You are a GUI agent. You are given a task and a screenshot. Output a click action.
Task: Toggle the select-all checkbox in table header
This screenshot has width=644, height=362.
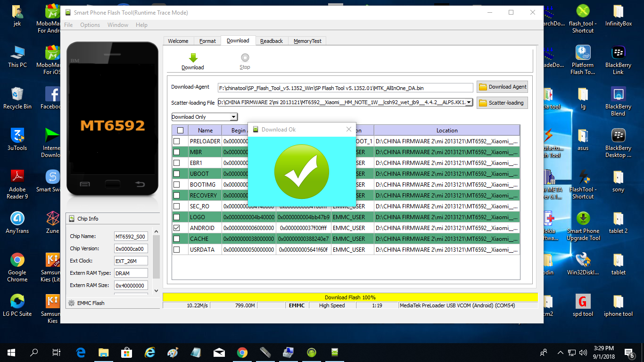180,131
